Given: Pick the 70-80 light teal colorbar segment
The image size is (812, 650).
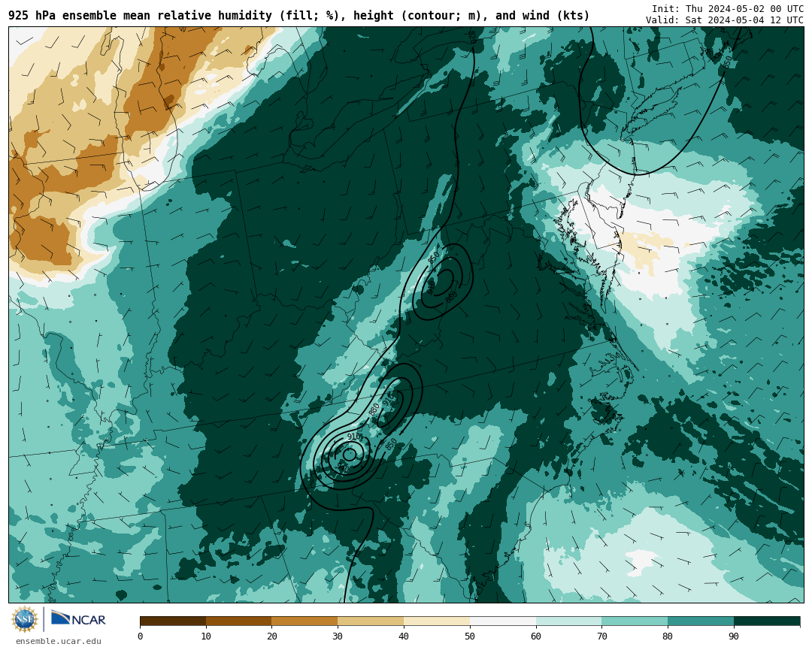Looking at the screenshot, I should (x=635, y=621).
